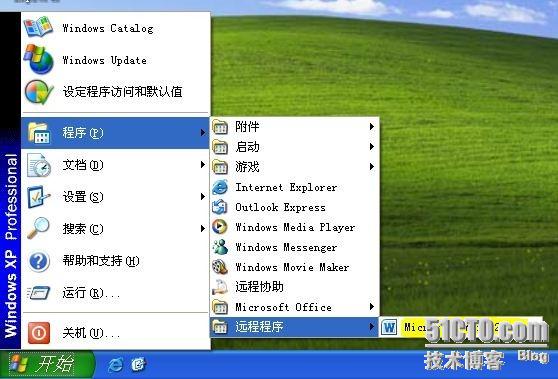The height and width of the screenshot is (379, 558).
Task: Open the 运行(R) run icon
Action: point(38,293)
